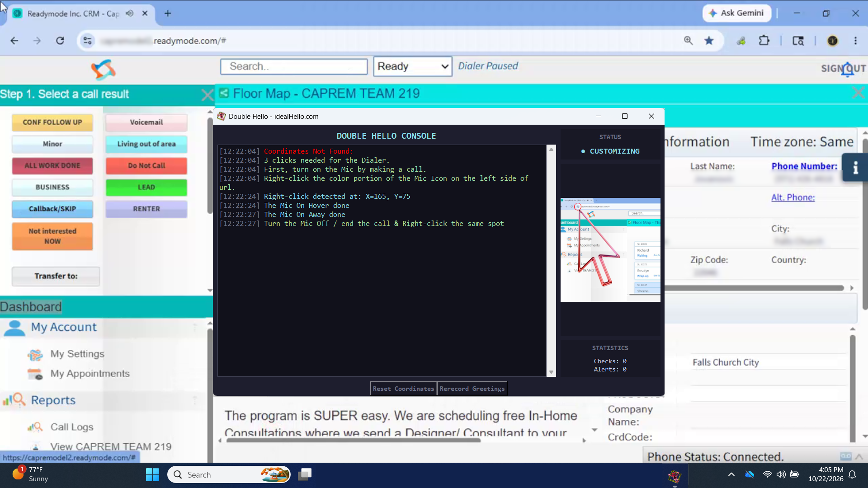The height and width of the screenshot is (488, 868).
Task: Select CONF FOLLOW UP call result
Action: [52, 122]
